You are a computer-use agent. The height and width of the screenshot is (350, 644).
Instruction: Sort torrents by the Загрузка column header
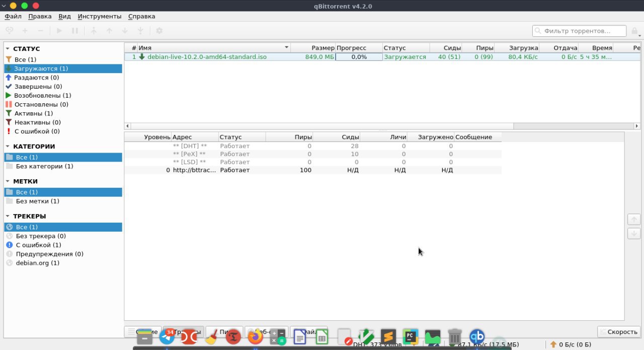point(517,48)
